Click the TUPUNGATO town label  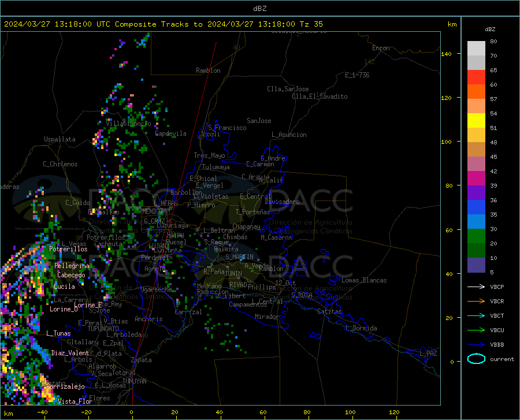click(x=103, y=329)
